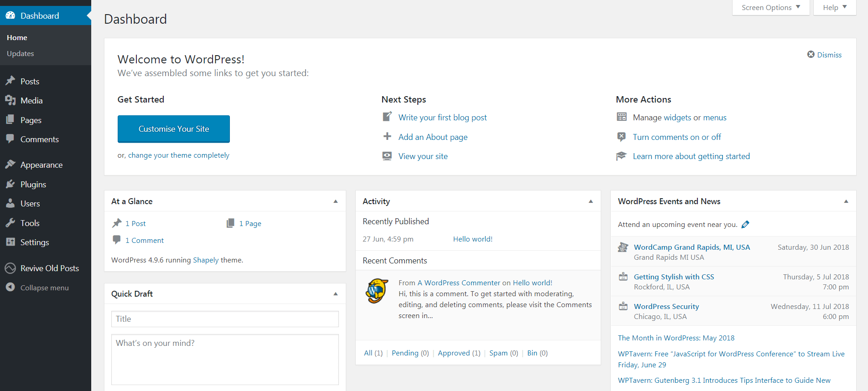Click change your theme completely link
Image resolution: width=868 pixels, height=391 pixels.
click(178, 155)
